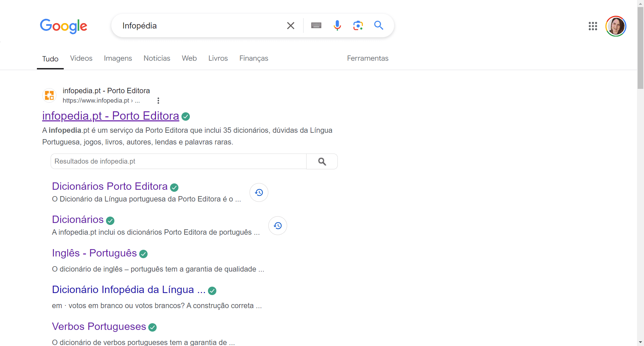Screen dimensions: 644x346
Task: Click the verified badge next to infopedia.pt title
Action: click(x=185, y=116)
